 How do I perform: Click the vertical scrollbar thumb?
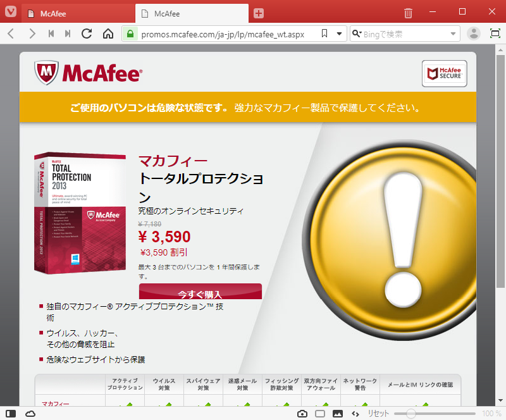(500, 171)
